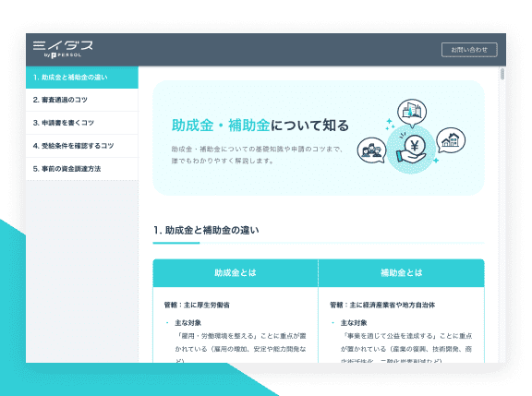Click the 助成金とは table header
The image size is (532, 396).
(x=236, y=273)
